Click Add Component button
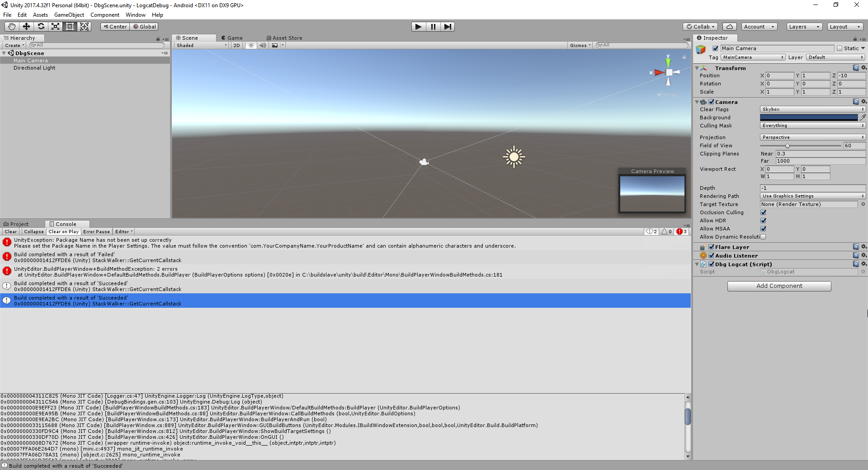This screenshot has width=868, height=470. [779, 286]
